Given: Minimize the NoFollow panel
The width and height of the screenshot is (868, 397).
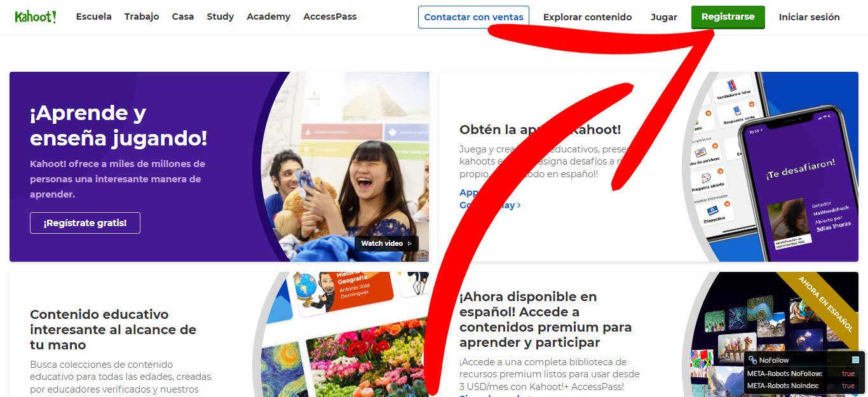Looking at the screenshot, I should (855, 360).
